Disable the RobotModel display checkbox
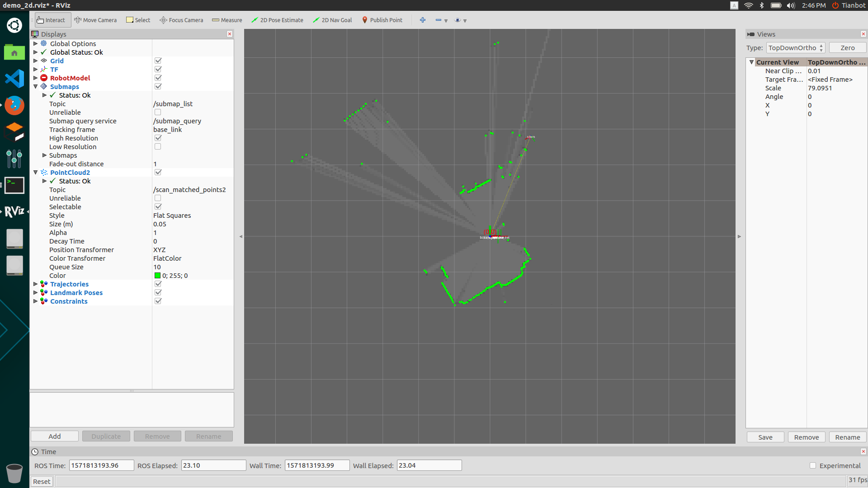The width and height of the screenshot is (868, 488). tap(158, 78)
